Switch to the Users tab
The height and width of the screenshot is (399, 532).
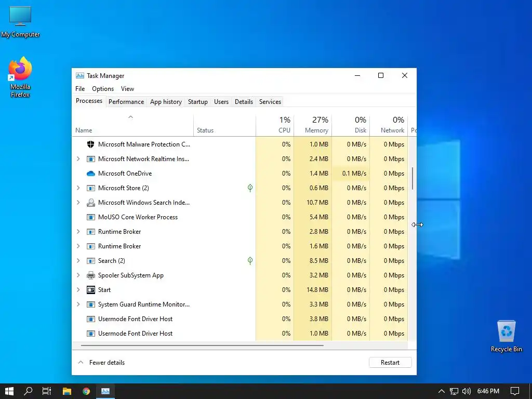pos(221,102)
